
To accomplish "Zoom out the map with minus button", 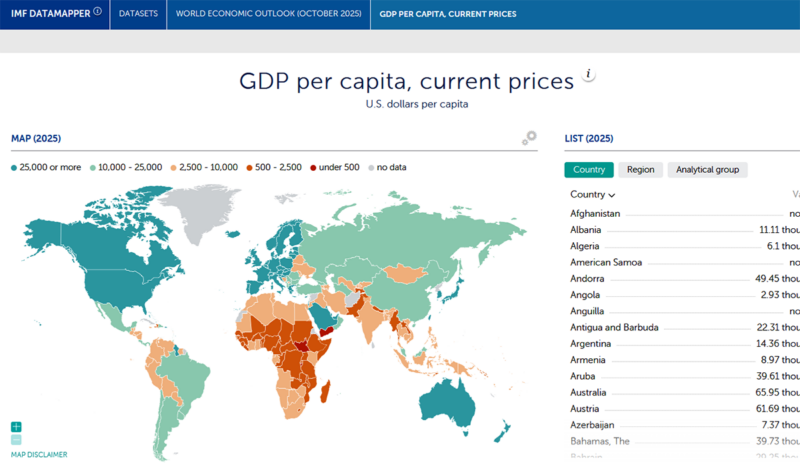I will [16, 439].
